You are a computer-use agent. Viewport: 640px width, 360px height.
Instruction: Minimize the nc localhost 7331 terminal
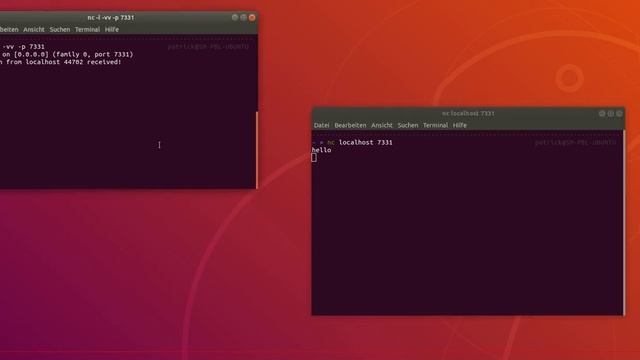click(x=602, y=113)
